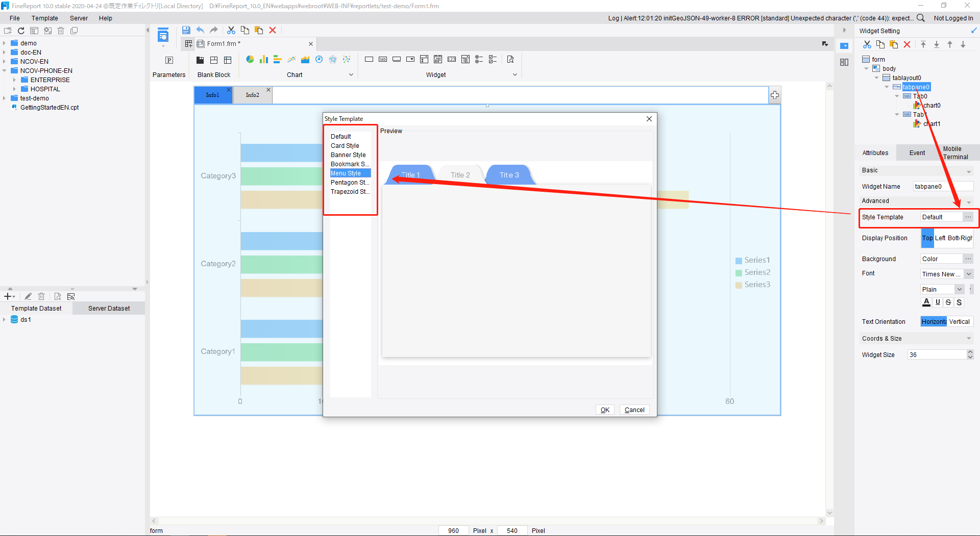Expand the Chart toolbar dropdown arrow
Screen dimensions: 980x536
pos(351,74)
